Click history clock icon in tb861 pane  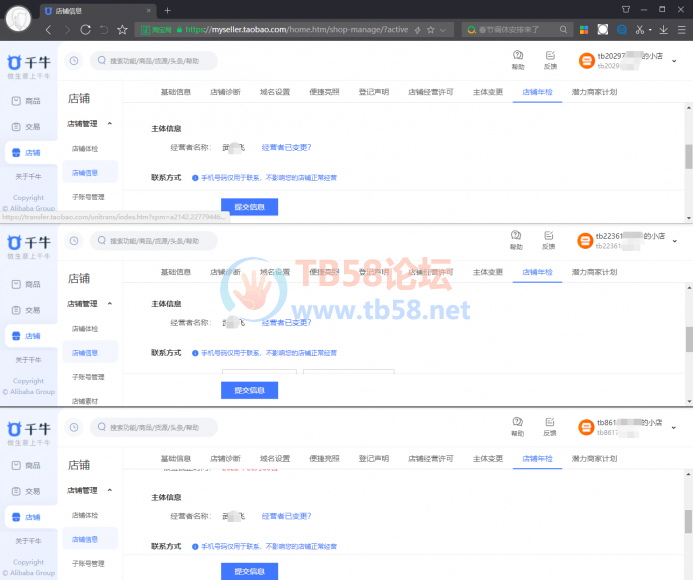click(74, 427)
